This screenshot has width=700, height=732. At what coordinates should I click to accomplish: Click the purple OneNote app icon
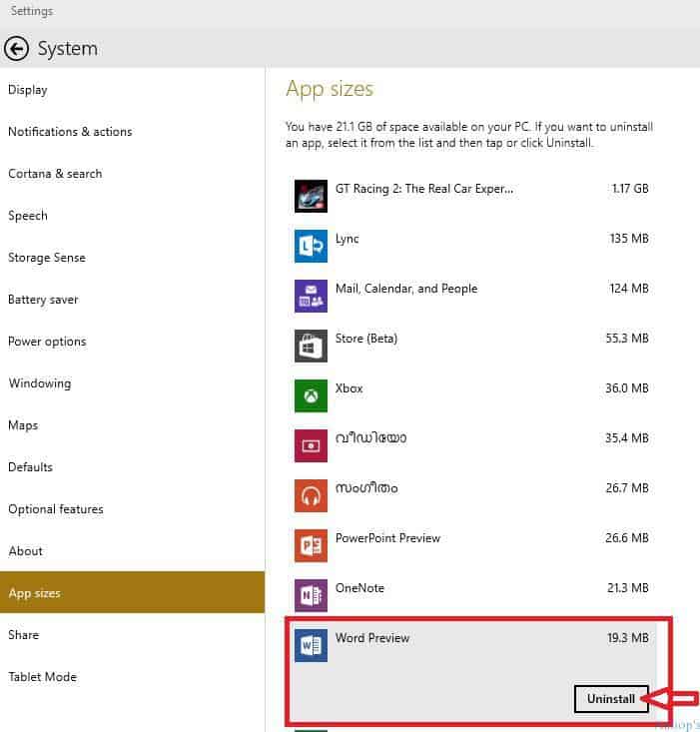click(311, 595)
